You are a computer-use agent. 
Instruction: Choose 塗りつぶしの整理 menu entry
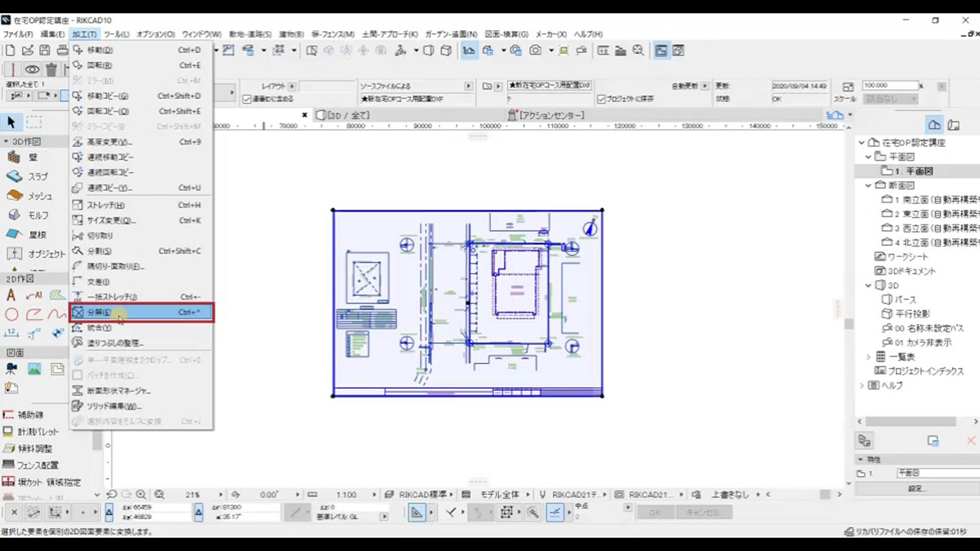point(141,343)
